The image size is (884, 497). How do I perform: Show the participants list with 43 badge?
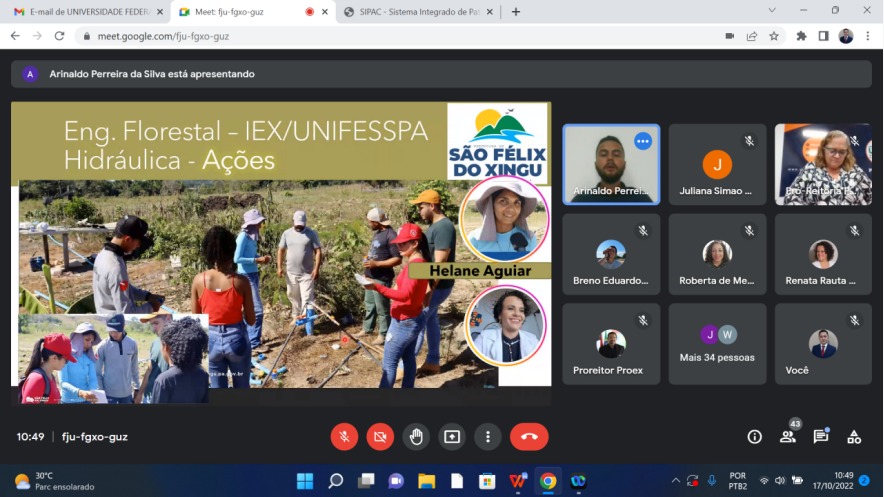point(788,436)
